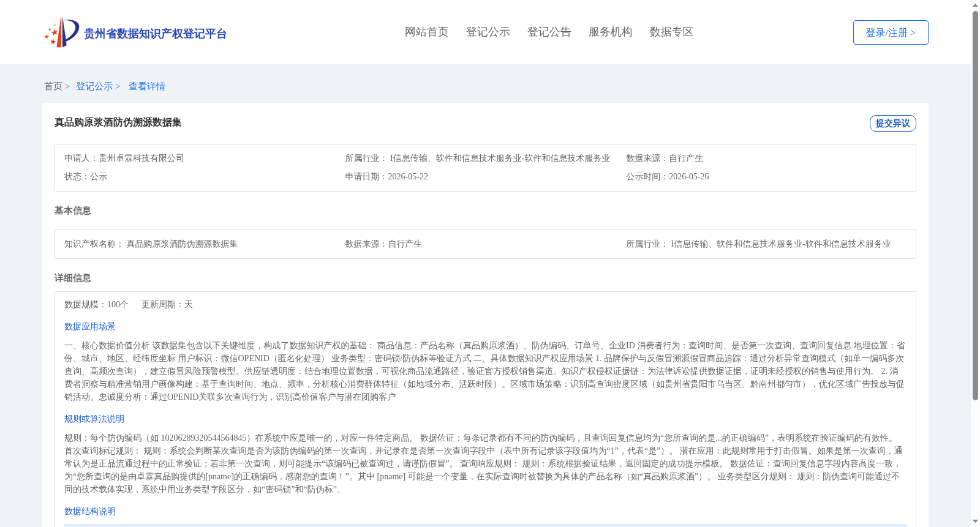980x527 pixels.
Task: Click the scrollbar up arrow
Action: click(975, 5)
